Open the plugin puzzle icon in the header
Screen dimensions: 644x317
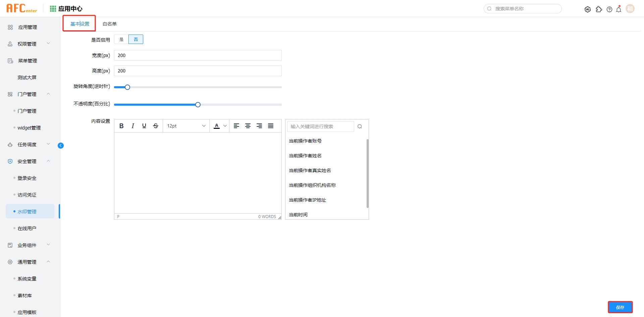point(599,9)
